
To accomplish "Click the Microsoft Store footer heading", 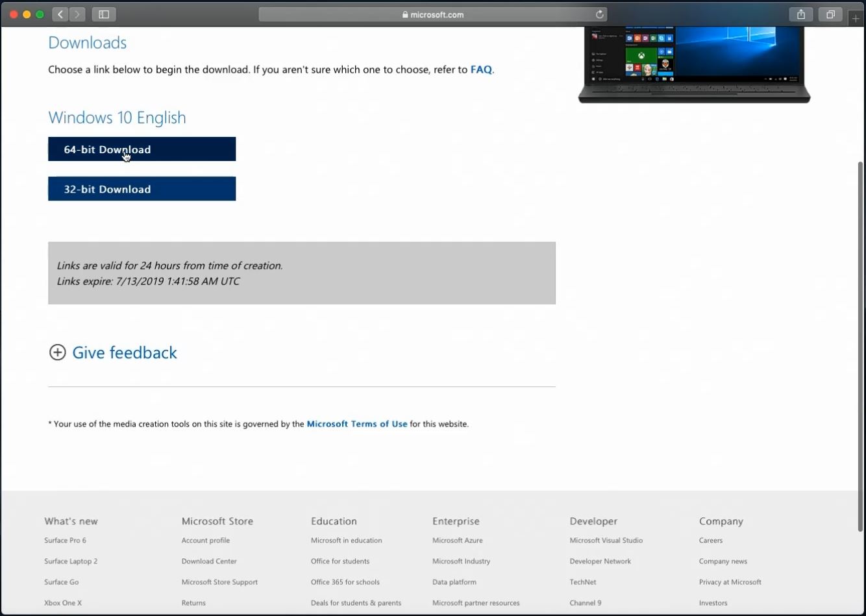I will (x=217, y=521).
